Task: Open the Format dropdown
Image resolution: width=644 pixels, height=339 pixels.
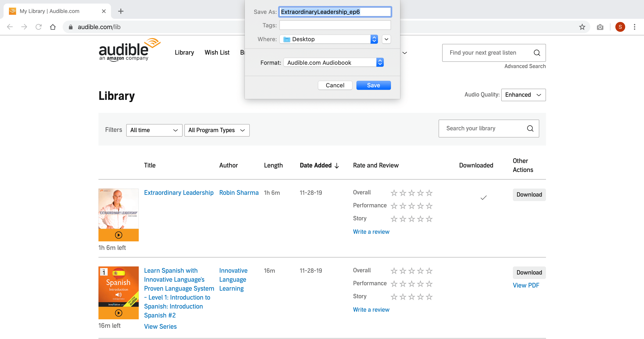Action: point(333,62)
